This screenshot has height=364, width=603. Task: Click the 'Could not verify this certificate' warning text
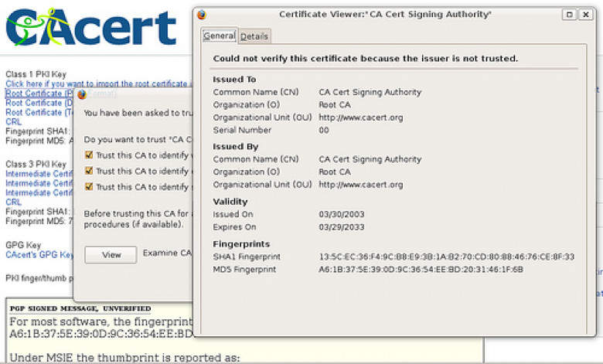click(x=366, y=59)
